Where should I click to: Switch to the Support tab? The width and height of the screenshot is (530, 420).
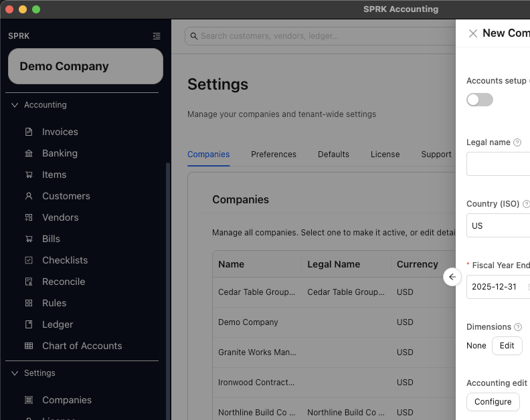436,154
